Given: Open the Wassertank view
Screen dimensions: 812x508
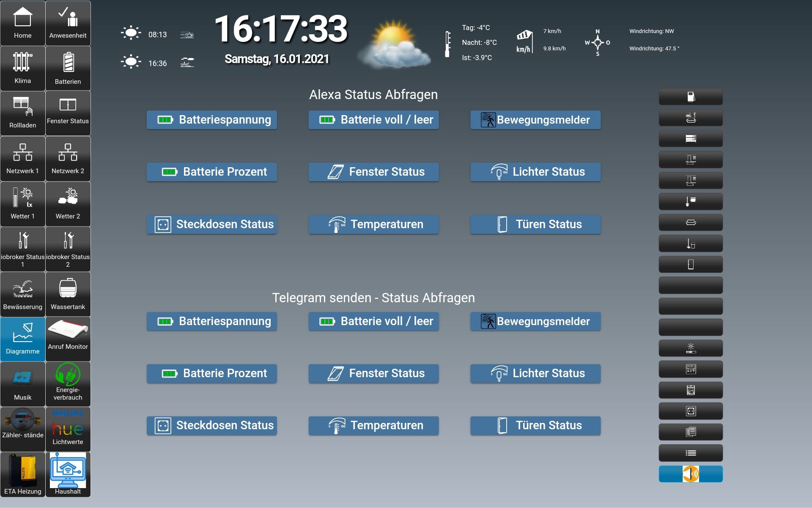Looking at the screenshot, I should tap(68, 294).
